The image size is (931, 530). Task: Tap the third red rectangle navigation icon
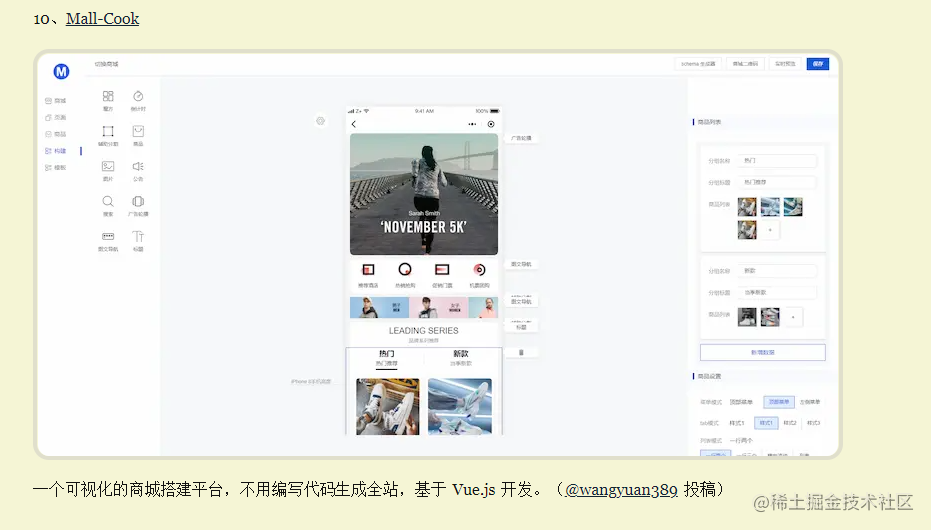click(442, 270)
